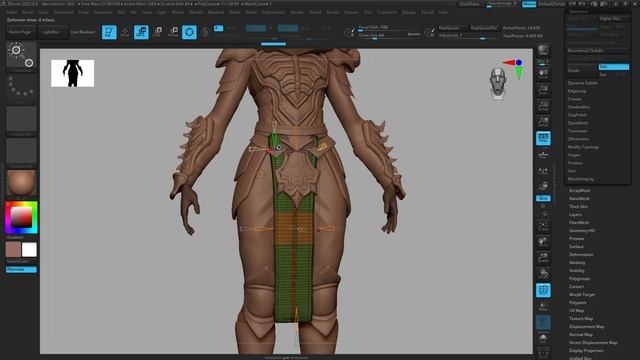Toggle Perspective mode on right shelf

543,138
